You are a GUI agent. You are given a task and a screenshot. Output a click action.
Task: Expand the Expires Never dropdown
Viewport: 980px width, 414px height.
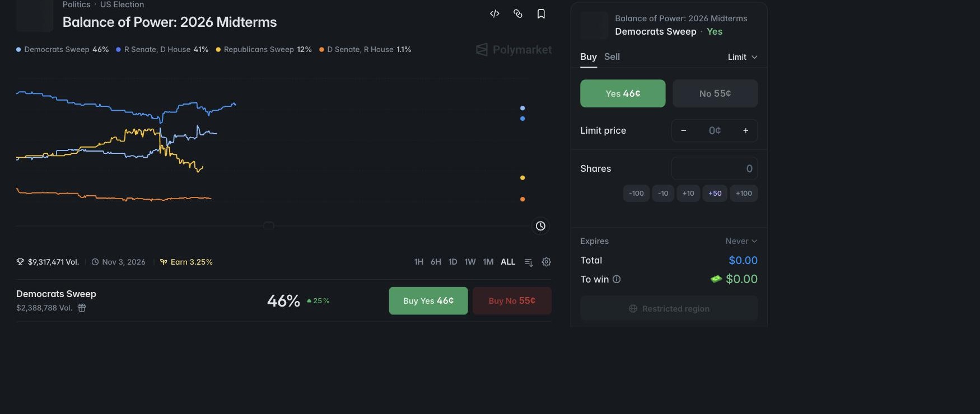point(741,241)
